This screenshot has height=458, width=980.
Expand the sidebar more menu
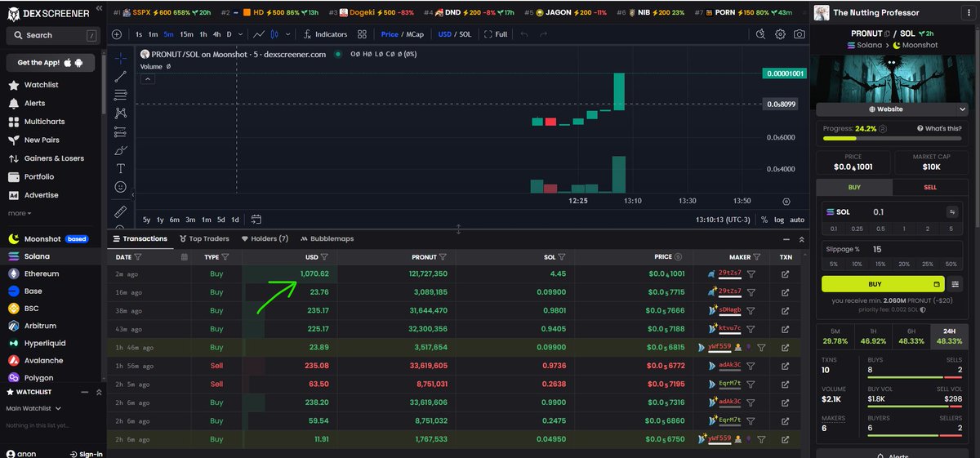coord(20,213)
